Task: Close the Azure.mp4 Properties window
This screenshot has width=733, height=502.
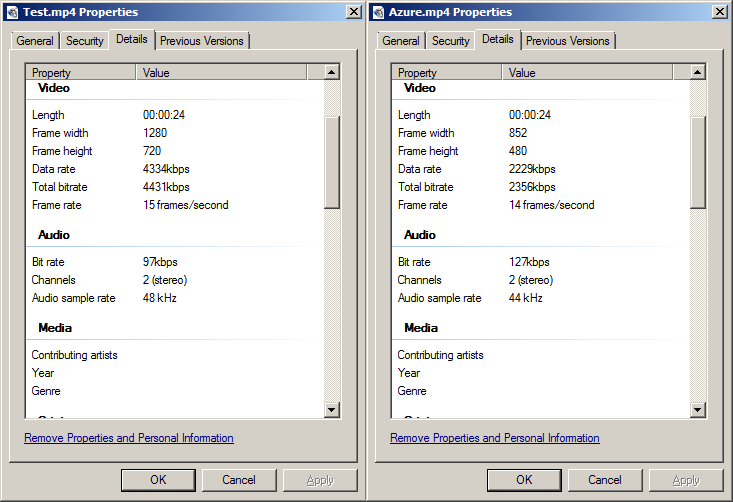Action: (x=720, y=12)
